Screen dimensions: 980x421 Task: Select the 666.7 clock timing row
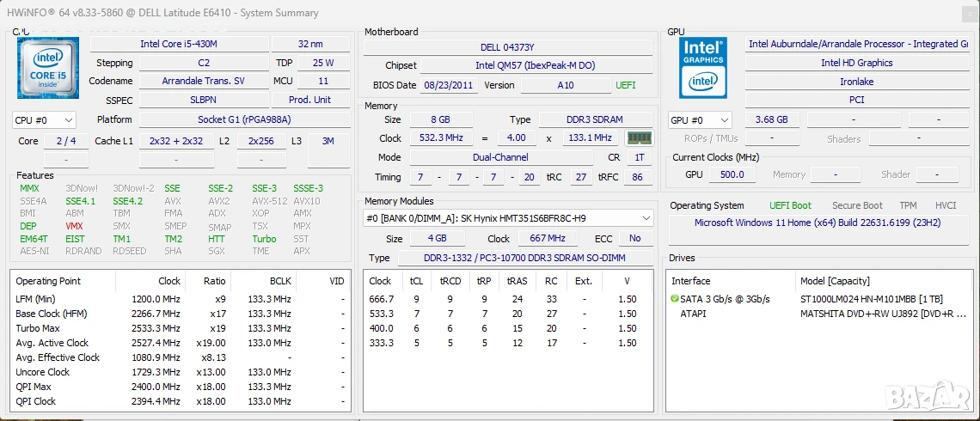tap(508, 299)
